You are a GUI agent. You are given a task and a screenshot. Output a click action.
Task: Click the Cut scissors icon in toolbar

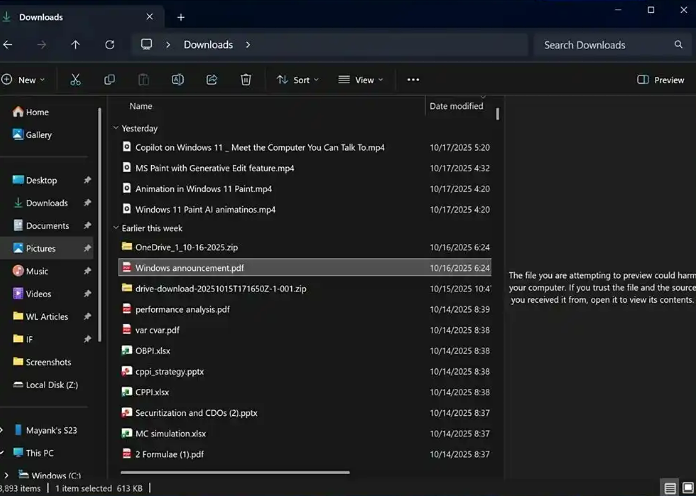tap(75, 80)
